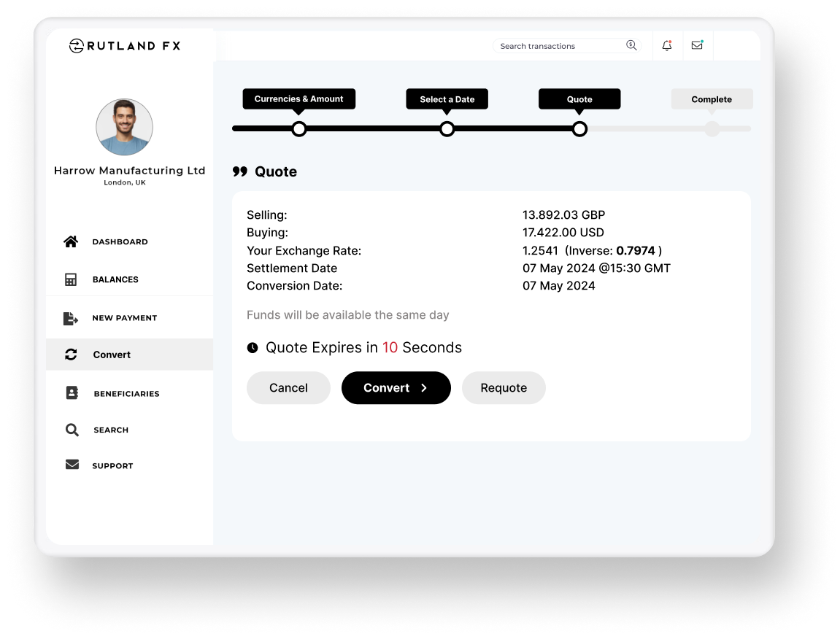Click the Rutland FX logo
Image resolution: width=840 pixels, height=639 pixels.
(x=125, y=46)
